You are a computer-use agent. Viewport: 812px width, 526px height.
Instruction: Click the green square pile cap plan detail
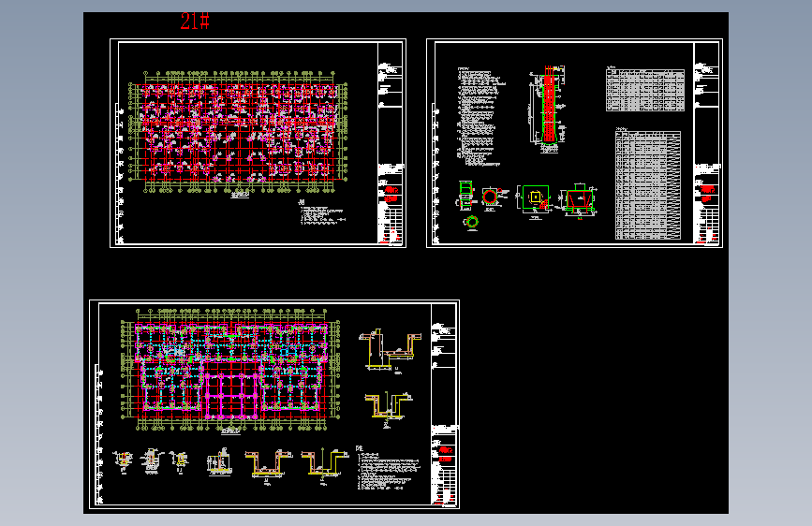(x=535, y=198)
